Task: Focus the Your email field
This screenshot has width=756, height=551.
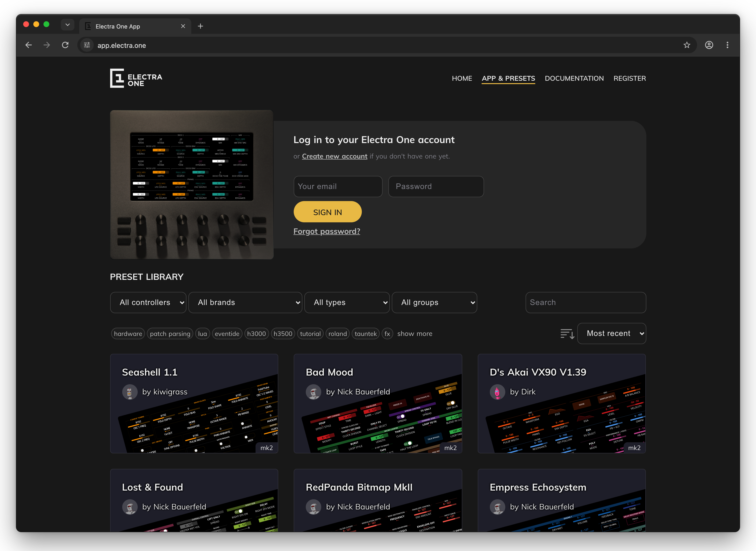Action: click(338, 187)
